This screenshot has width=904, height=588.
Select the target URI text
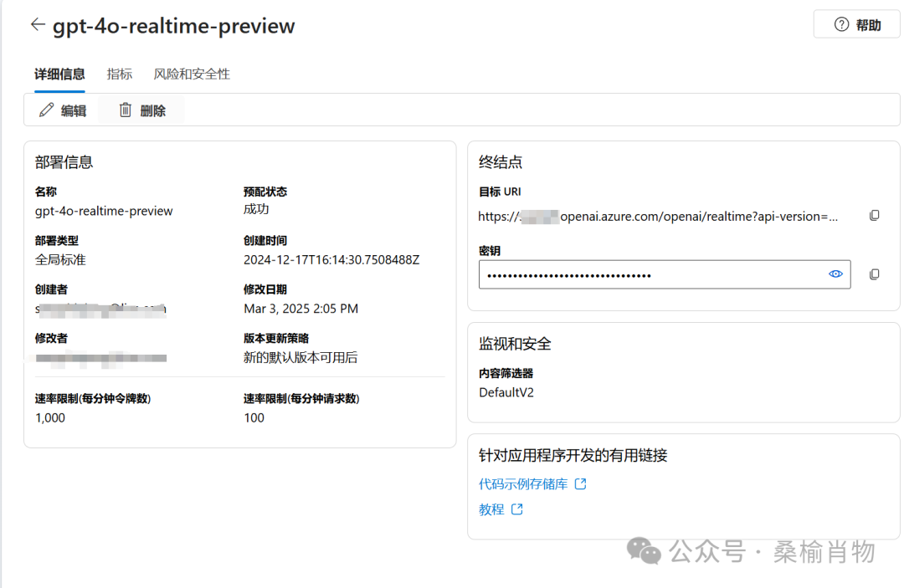click(658, 217)
